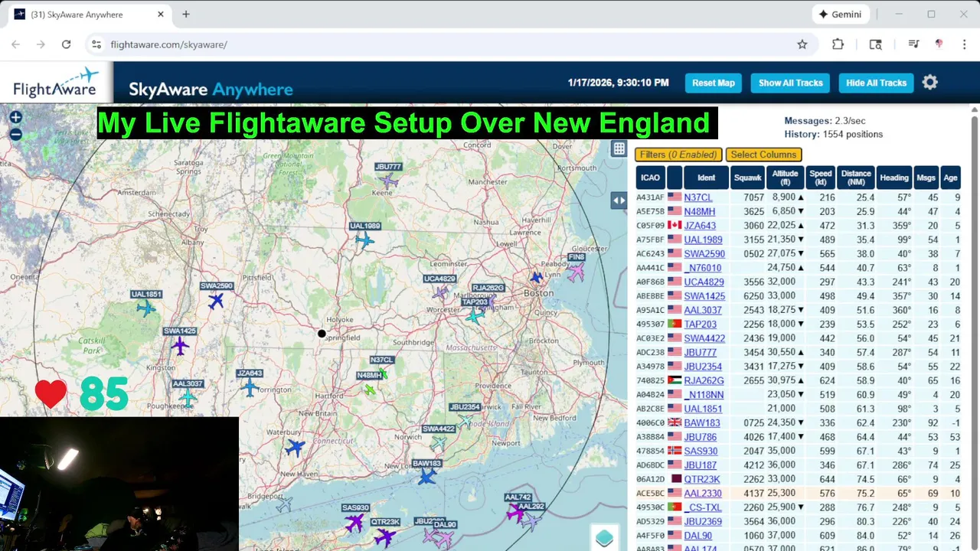Sort the table by Heading column
Image resolution: width=980 pixels, height=551 pixels.
(x=893, y=178)
